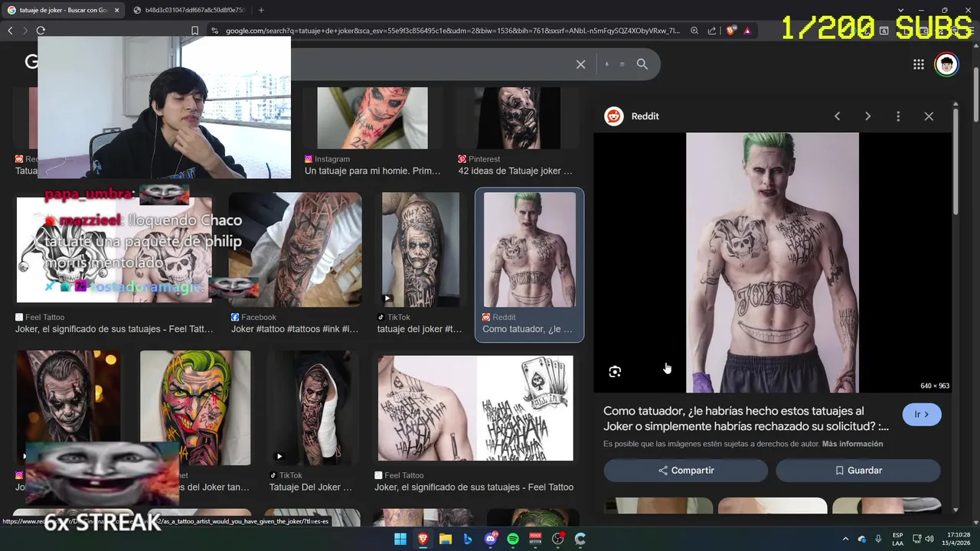Open the Windows Start menu
This screenshot has height=551, width=980.
pyautogui.click(x=400, y=539)
